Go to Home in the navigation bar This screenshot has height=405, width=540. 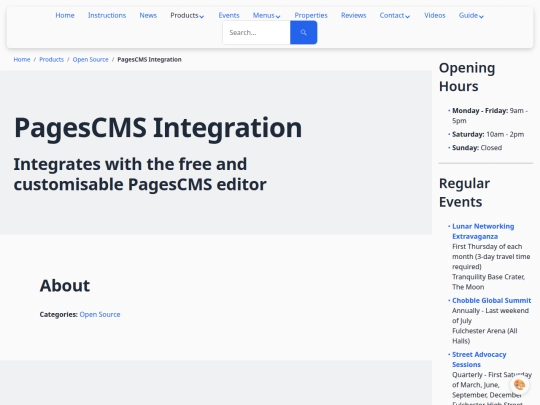[65, 15]
